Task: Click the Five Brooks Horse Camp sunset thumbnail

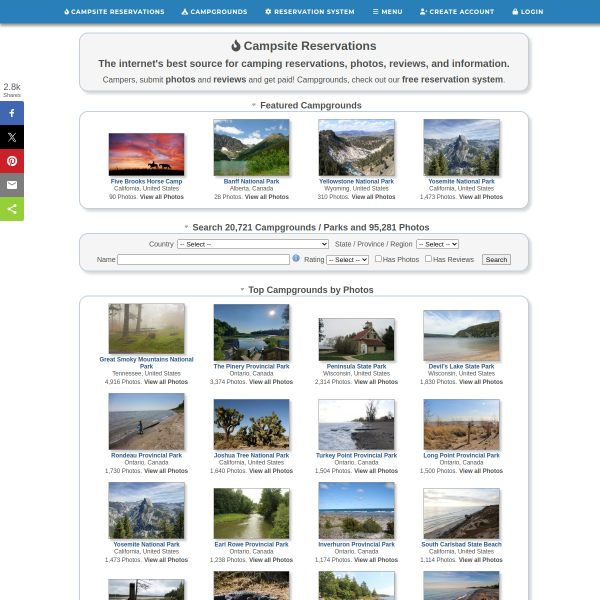Action: (146, 154)
